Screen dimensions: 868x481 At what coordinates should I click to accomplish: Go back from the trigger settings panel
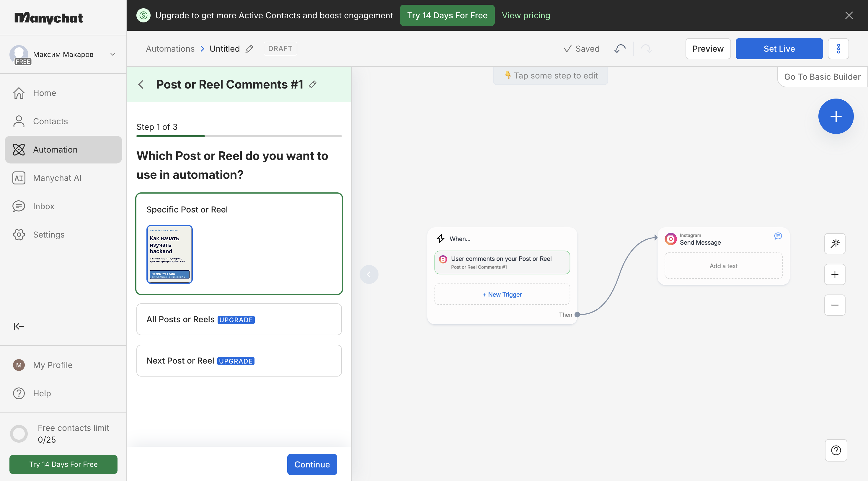tap(141, 85)
